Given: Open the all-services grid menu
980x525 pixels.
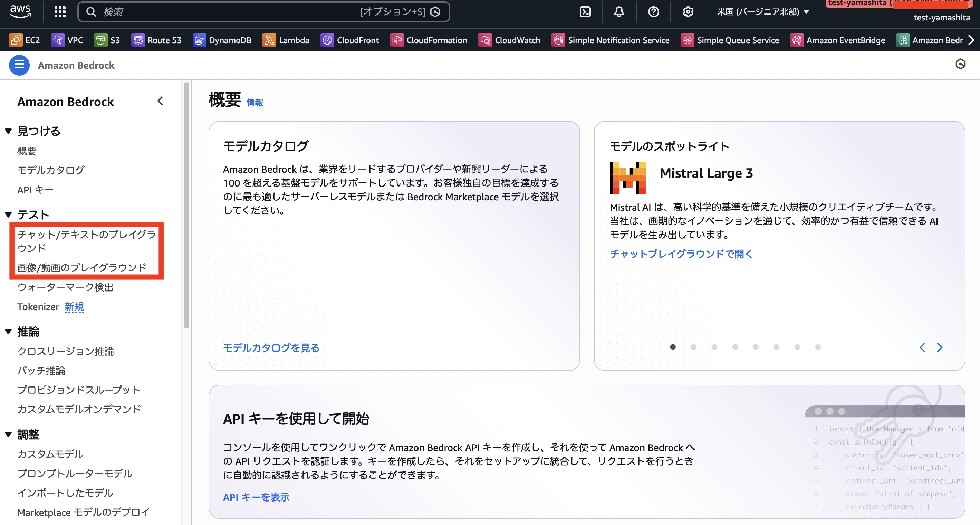Looking at the screenshot, I should coord(60,12).
